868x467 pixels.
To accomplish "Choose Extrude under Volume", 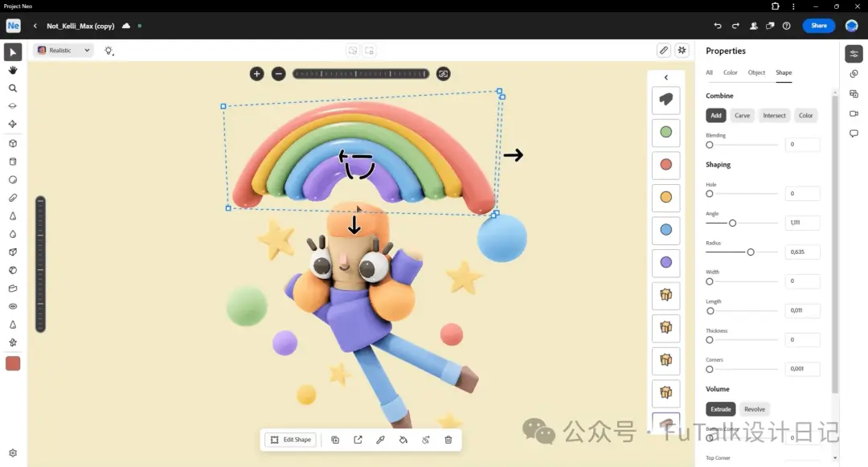I will (721, 409).
